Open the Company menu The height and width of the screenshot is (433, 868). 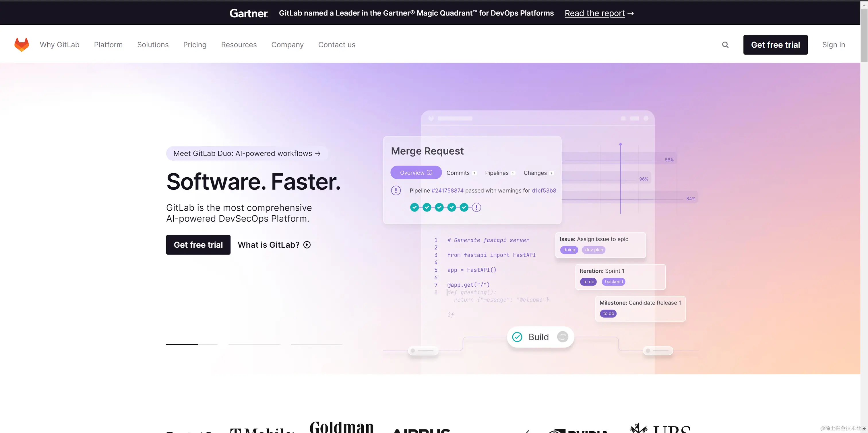coord(287,45)
